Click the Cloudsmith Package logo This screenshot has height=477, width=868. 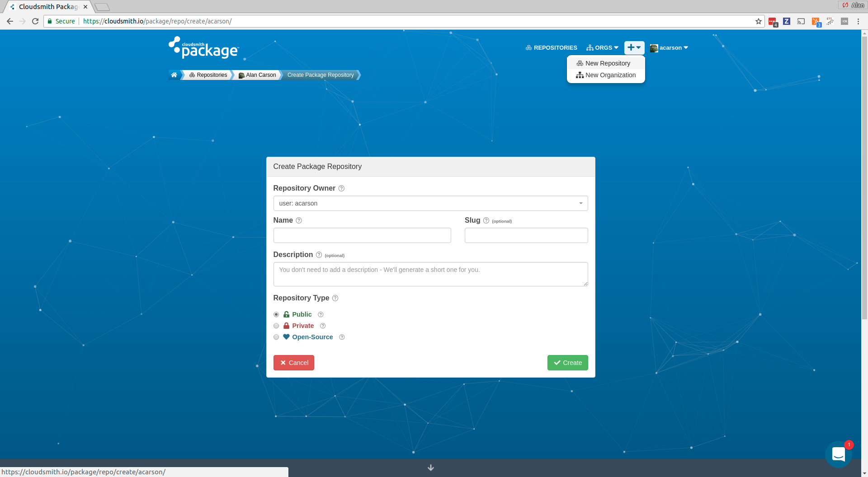(x=203, y=47)
